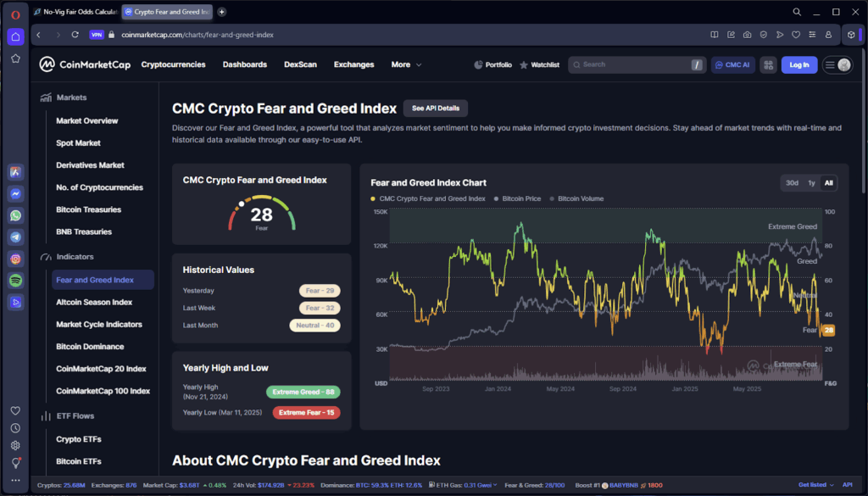Toggle CMC Crypto Fear and Greed Index legend
868x496 pixels.
pos(428,198)
